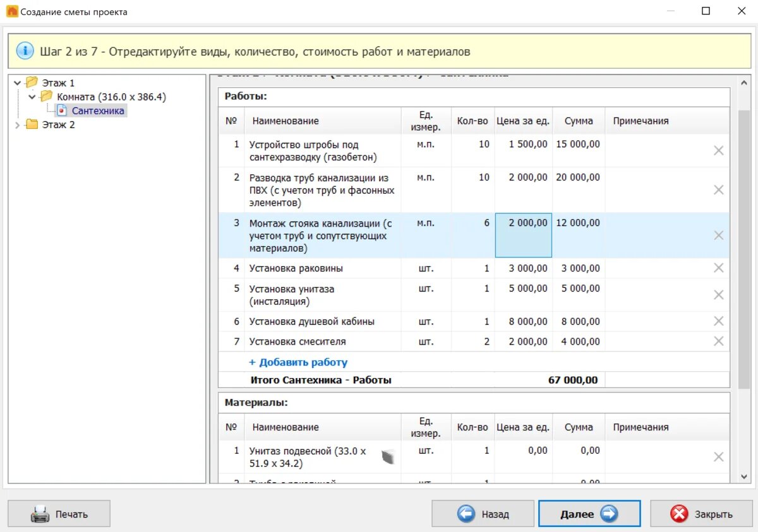The image size is (758, 532).
Task: Delete row 'Разводка труб канализации из ПВХ'
Action: (x=718, y=190)
